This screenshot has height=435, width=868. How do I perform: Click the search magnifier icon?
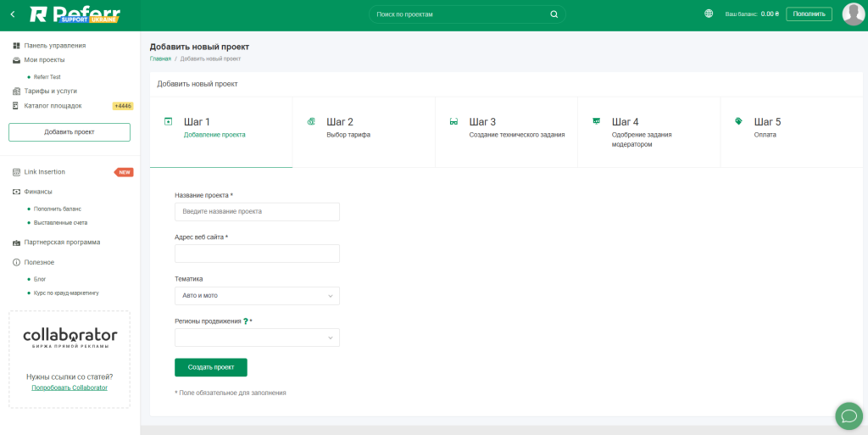tap(554, 14)
